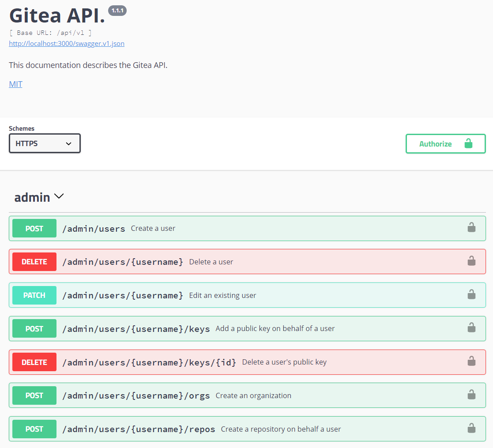Viewport: 493px width, 448px height.
Task: Click the admin tag heading
Action: [x=32, y=197]
